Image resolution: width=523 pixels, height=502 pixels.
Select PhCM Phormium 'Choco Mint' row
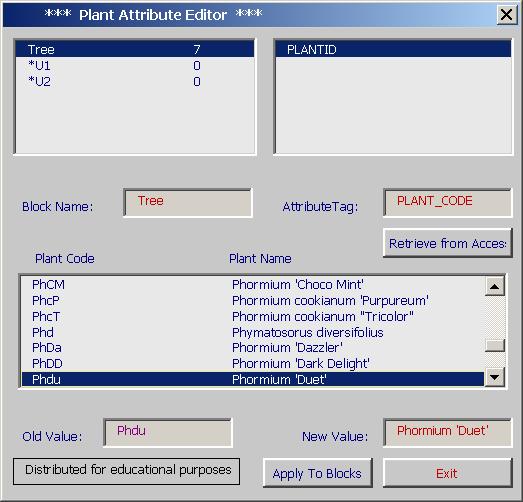point(252,285)
